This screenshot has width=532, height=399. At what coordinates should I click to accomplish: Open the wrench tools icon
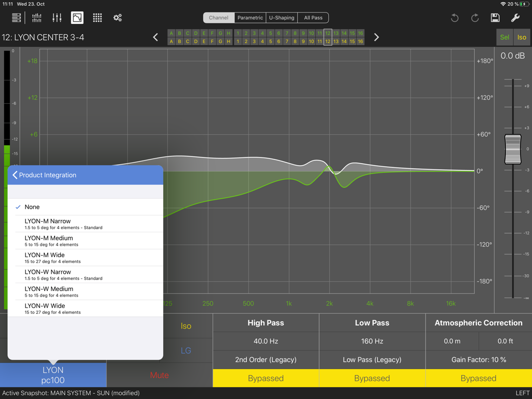515,17
